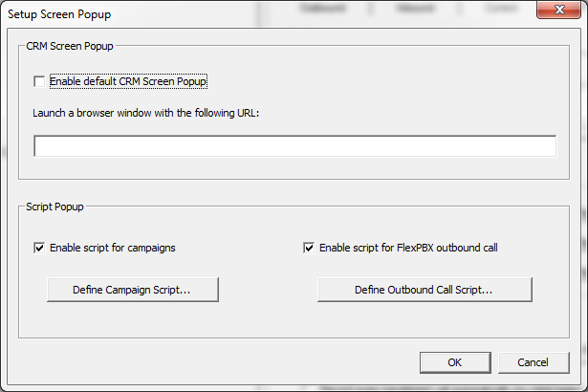Screen dimensions: 588x392
Task: Check the Enable default CRM Screen Popup box
Action: pyautogui.click(x=39, y=81)
